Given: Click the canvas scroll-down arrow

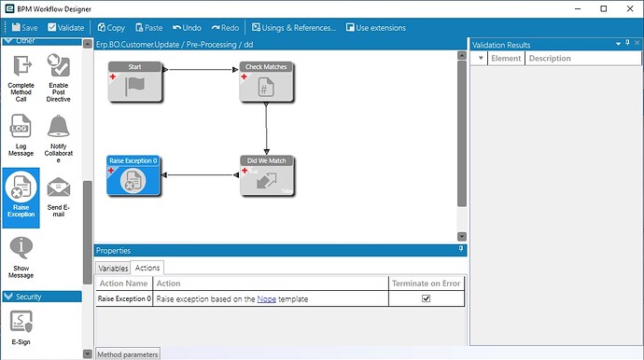Looking at the screenshot, I should coord(462,237).
